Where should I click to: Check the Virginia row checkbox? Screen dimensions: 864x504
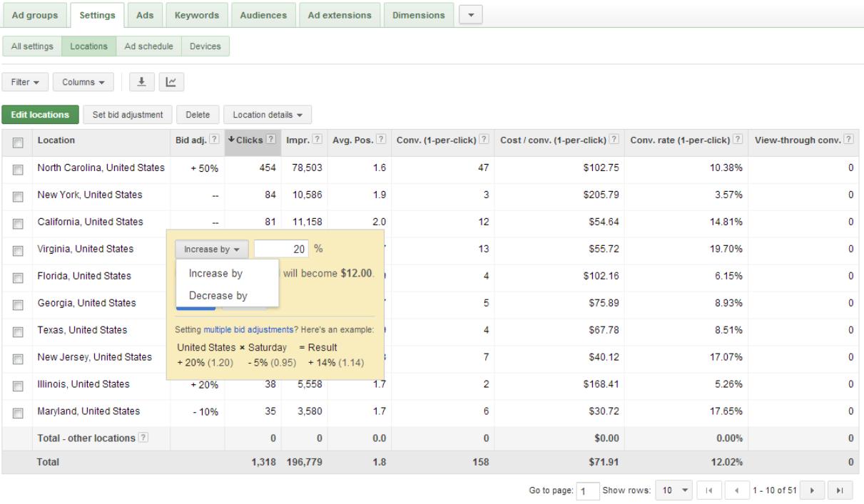16,250
